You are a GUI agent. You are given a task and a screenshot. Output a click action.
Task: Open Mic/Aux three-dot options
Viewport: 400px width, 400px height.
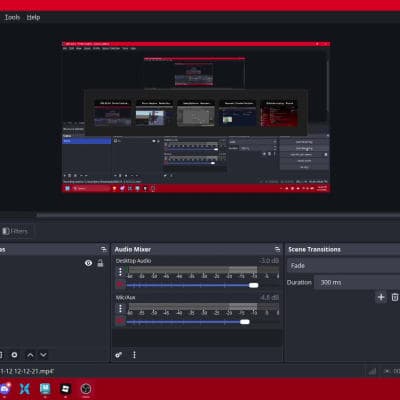120,308
